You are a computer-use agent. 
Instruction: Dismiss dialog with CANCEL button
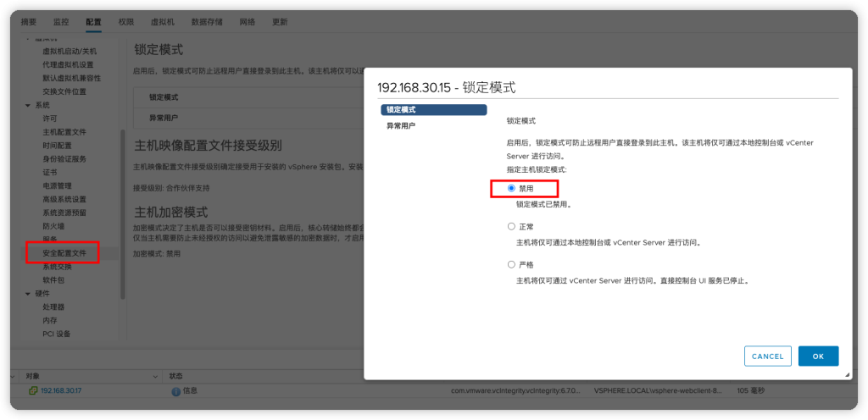click(768, 356)
